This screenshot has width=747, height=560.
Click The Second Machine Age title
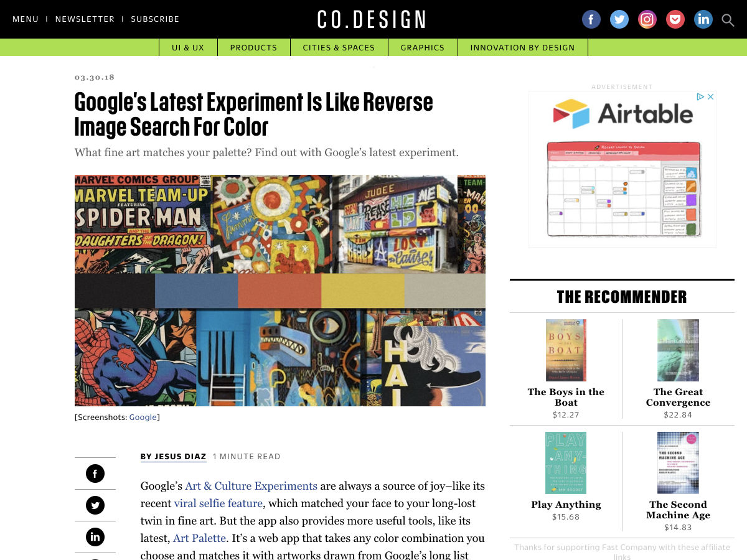[678, 510]
